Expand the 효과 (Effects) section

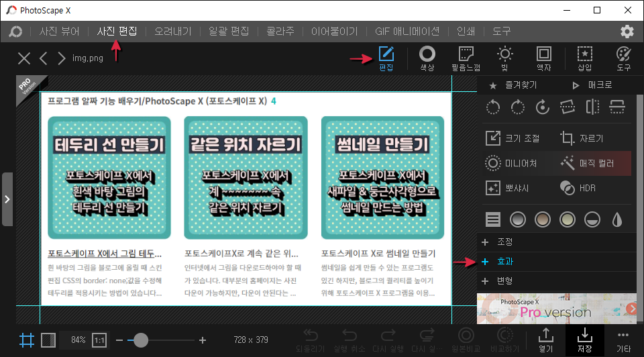click(557, 262)
